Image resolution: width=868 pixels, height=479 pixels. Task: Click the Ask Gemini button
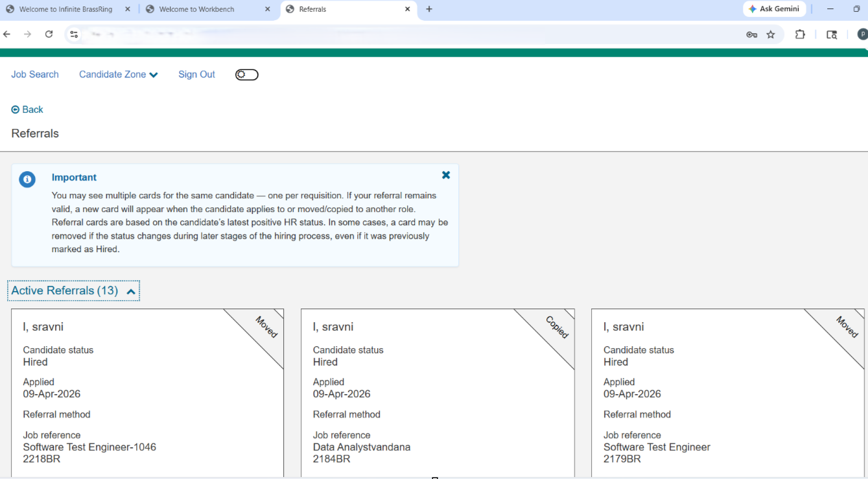[x=774, y=9]
